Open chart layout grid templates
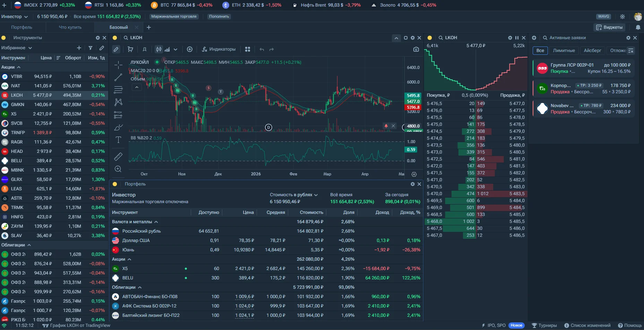The height and width of the screenshot is (330, 644). pyautogui.click(x=248, y=49)
